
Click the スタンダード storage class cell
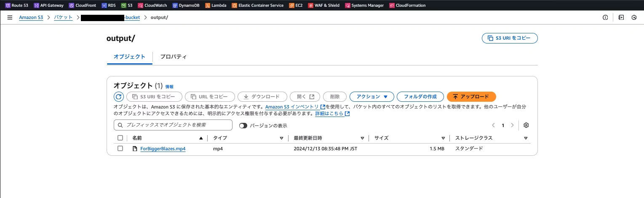click(469, 149)
